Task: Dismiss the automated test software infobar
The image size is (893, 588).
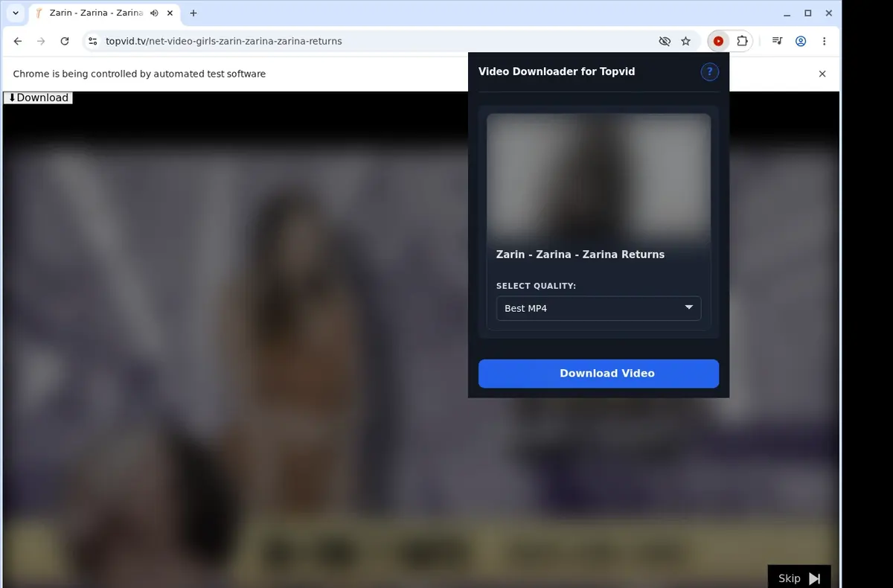Action: coord(822,74)
